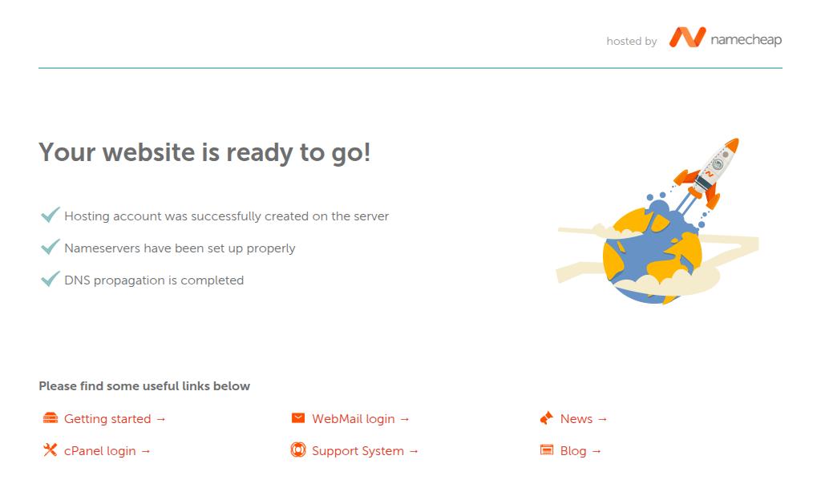The width and height of the screenshot is (821, 504).
Task: Visit the News link
Action: tap(584, 419)
